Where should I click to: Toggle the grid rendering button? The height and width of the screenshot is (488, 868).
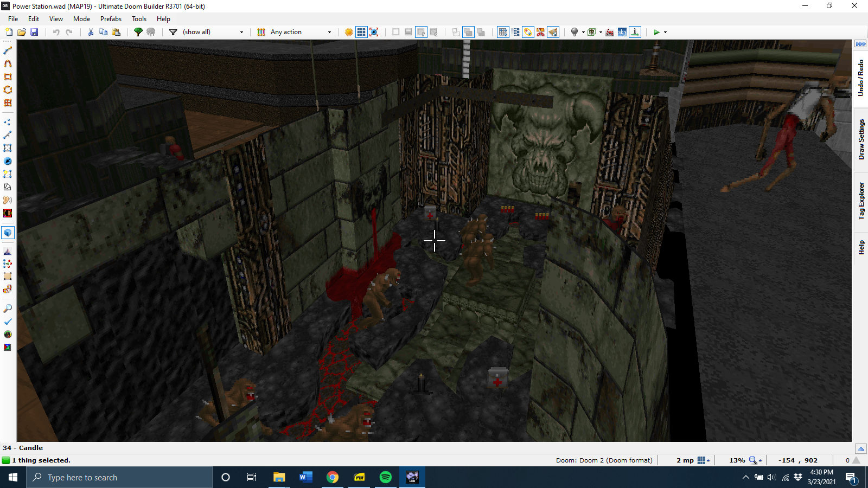(x=361, y=32)
